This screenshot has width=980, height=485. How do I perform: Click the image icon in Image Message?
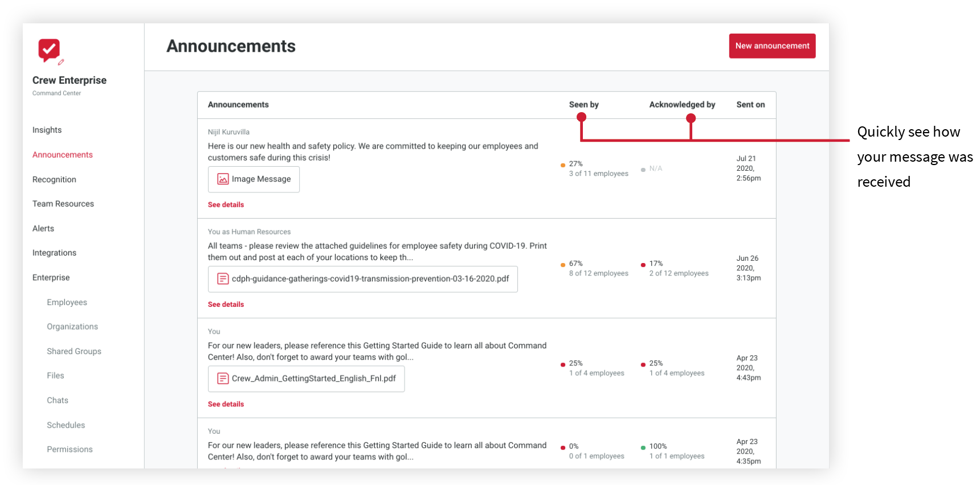223,179
